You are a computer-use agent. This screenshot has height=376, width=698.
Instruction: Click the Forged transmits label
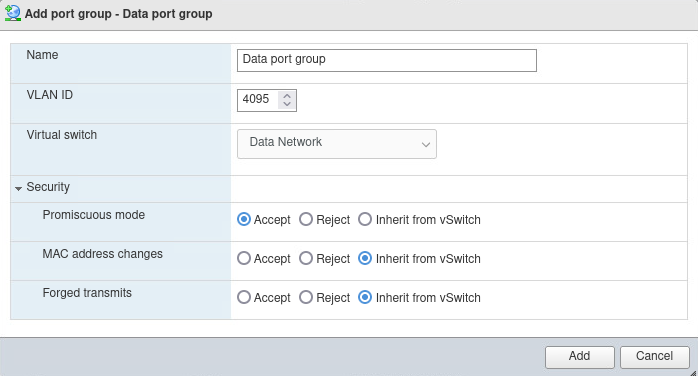coord(87,293)
